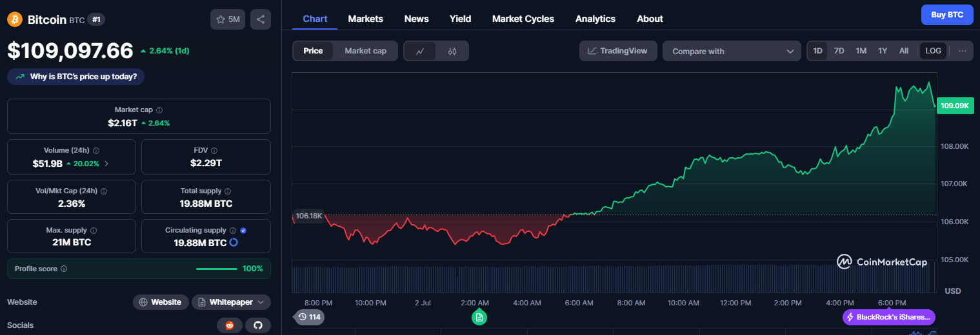
Task: Expand the Whitepaper dropdown
Action: coord(231,302)
